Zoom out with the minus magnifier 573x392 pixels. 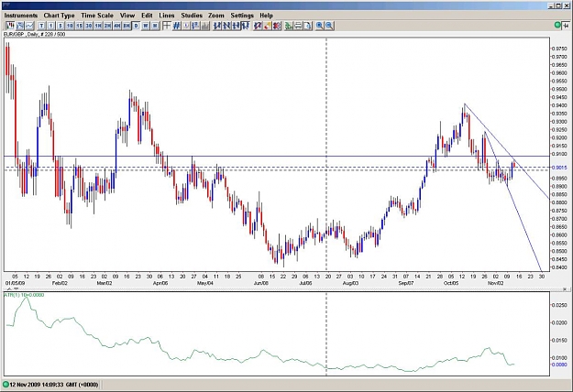pos(329,26)
